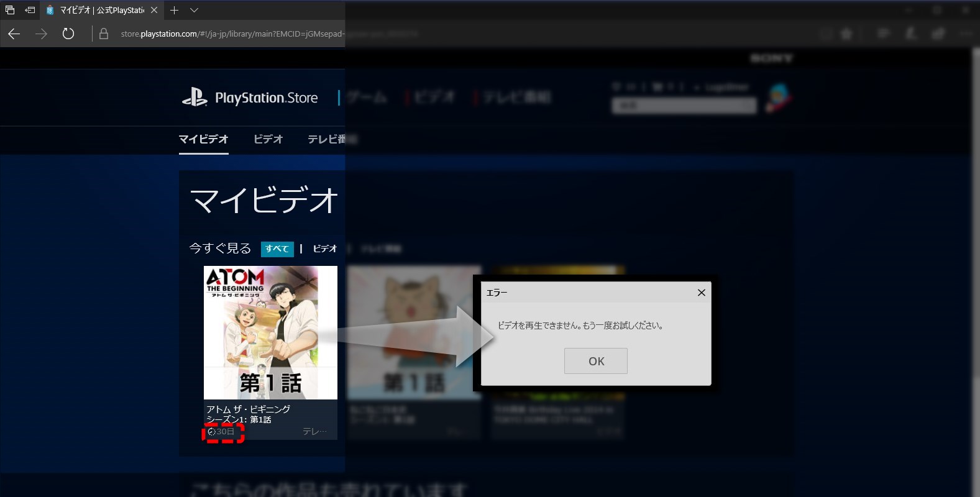This screenshot has height=497, width=980.
Task: Open the tab list chevron dropdown
Action: coord(194,10)
